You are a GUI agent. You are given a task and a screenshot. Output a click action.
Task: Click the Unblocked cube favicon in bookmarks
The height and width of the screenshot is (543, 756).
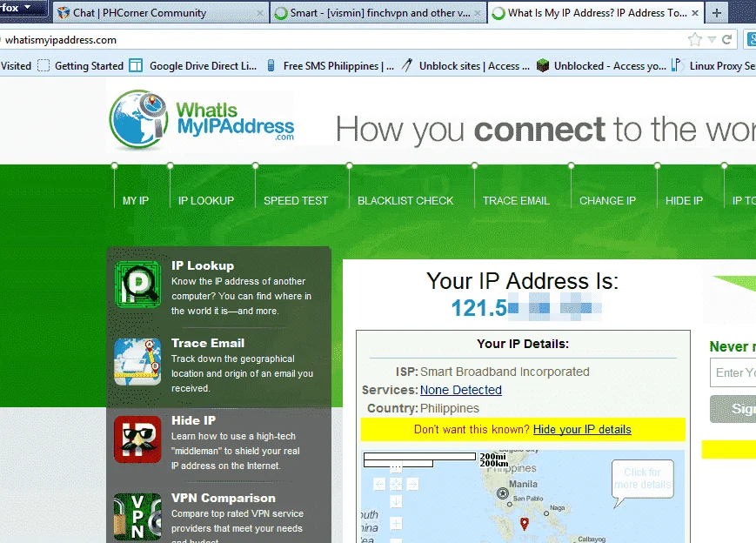pyautogui.click(x=543, y=65)
